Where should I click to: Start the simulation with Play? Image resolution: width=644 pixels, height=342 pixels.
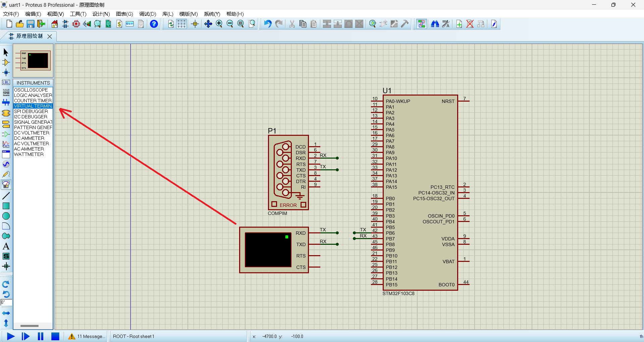[x=11, y=336]
